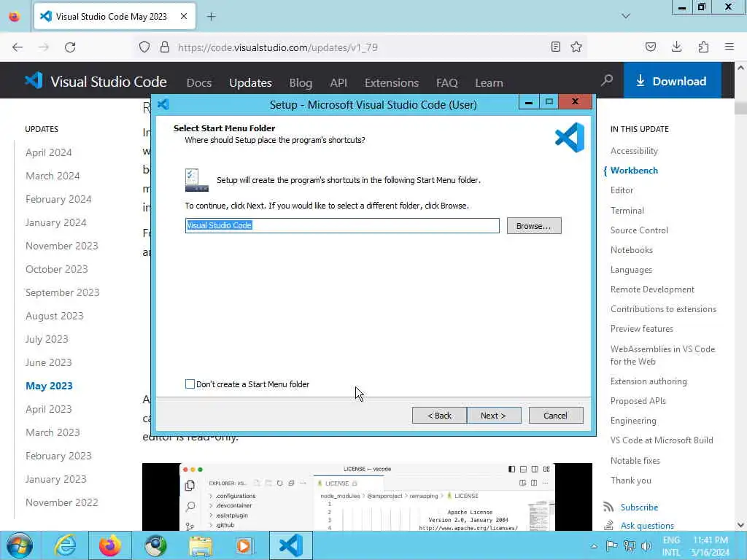Switch to VS Code setup taskbar icon
This screenshot has height=560, width=747.
(x=291, y=545)
